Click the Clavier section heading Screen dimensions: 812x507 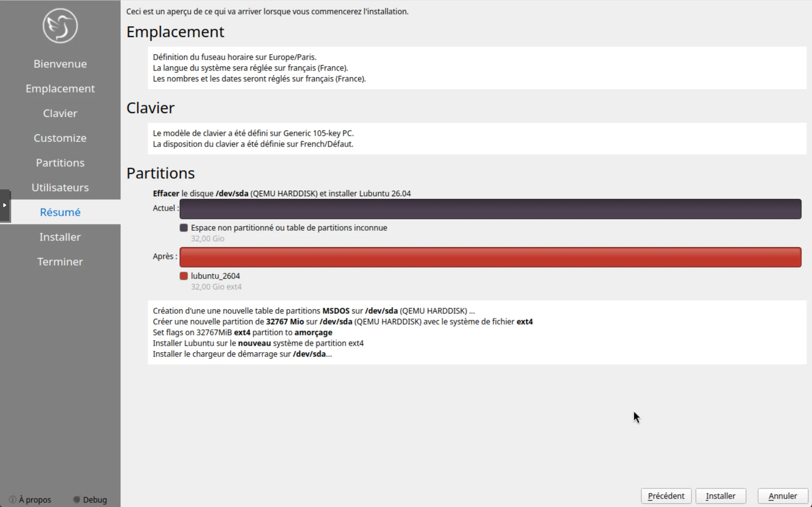point(150,108)
